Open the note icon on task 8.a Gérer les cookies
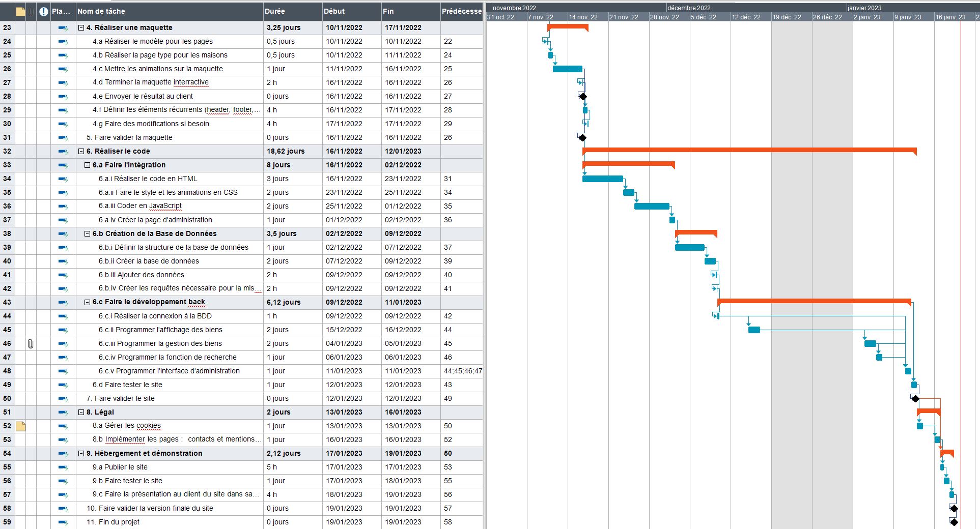Screen dimensions: 980x529 tap(20, 426)
